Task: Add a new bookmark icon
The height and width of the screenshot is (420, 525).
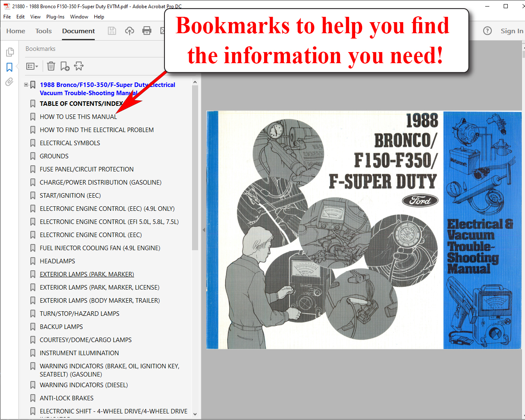Action: (x=65, y=66)
